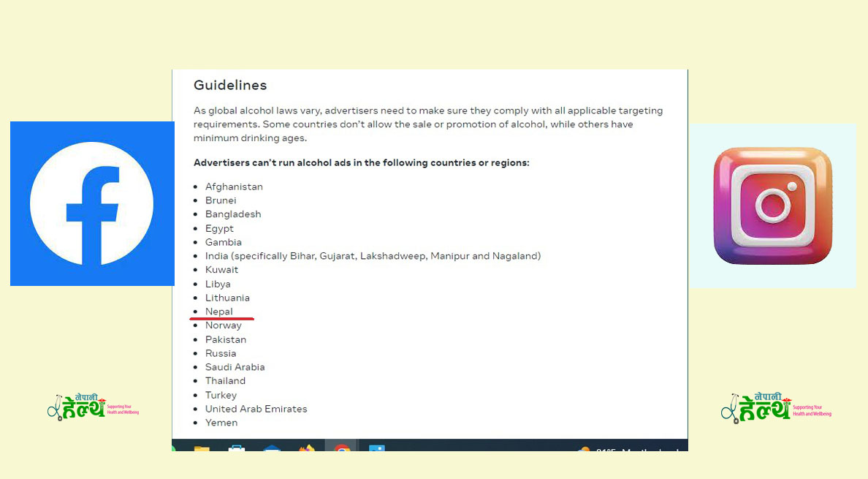Click the bold line 'Advertisers can't run alcohol ads'
The height and width of the screenshot is (479, 868).
click(362, 163)
